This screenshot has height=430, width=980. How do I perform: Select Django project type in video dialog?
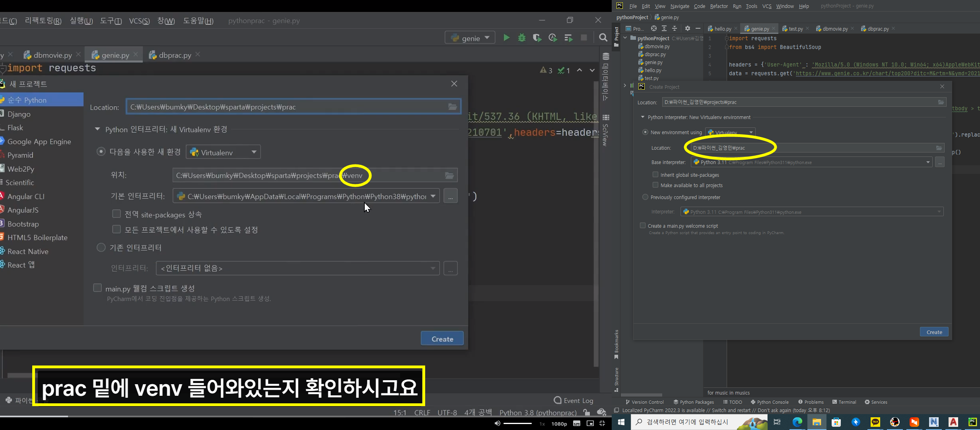[x=19, y=114]
